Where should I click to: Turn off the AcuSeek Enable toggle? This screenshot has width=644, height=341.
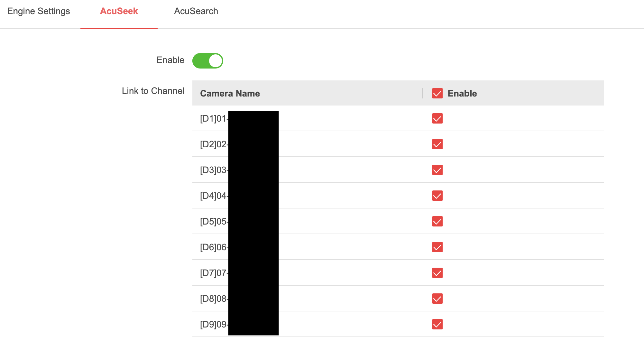(208, 61)
